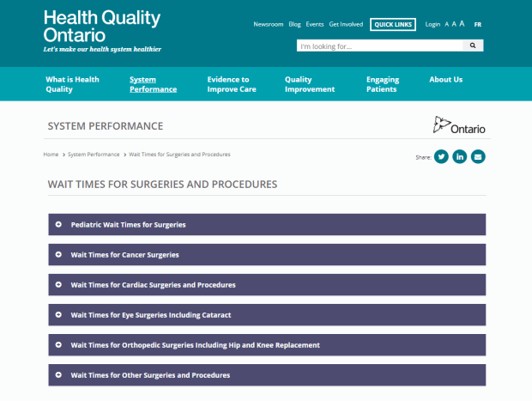Go to Home breadcrumb link
The image size is (532, 401).
[x=51, y=154]
